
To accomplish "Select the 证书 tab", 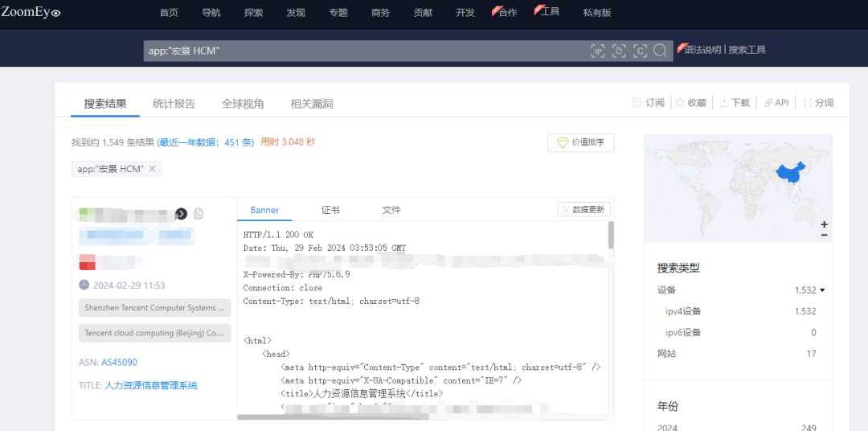I will click(x=330, y=210).
